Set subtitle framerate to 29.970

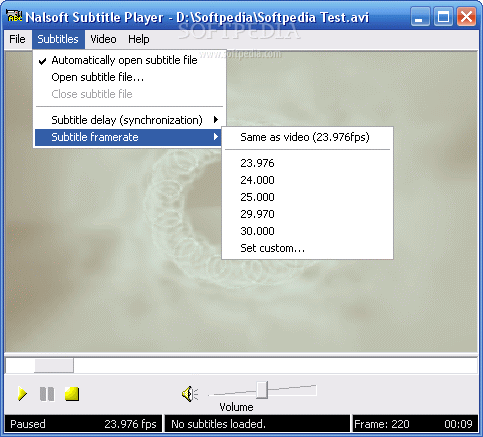coord(307,214)
